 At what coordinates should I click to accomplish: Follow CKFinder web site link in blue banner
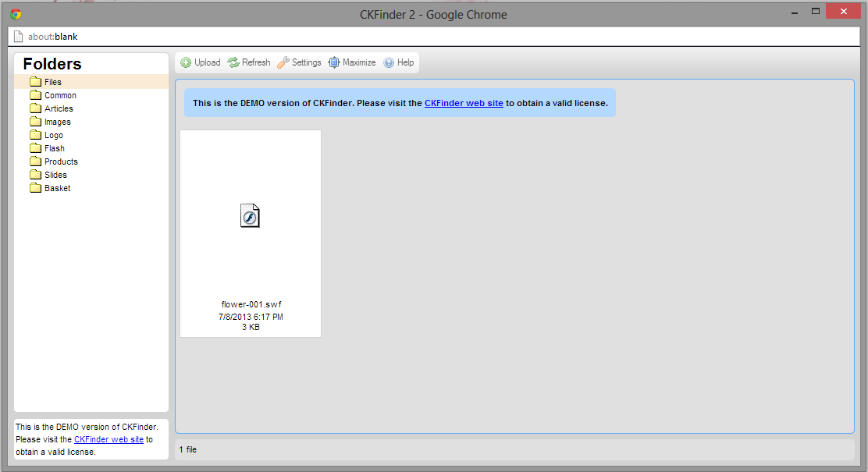(x=464, y=103)
